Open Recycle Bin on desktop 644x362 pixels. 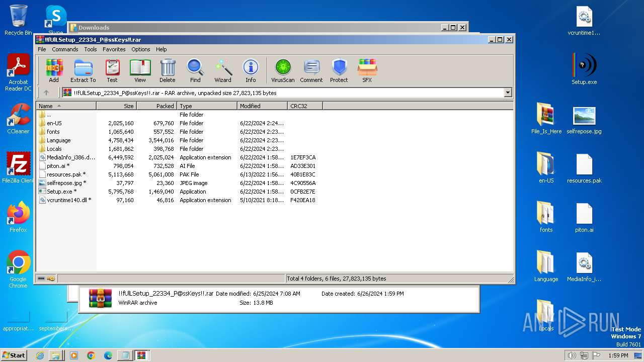coord(18,21)
